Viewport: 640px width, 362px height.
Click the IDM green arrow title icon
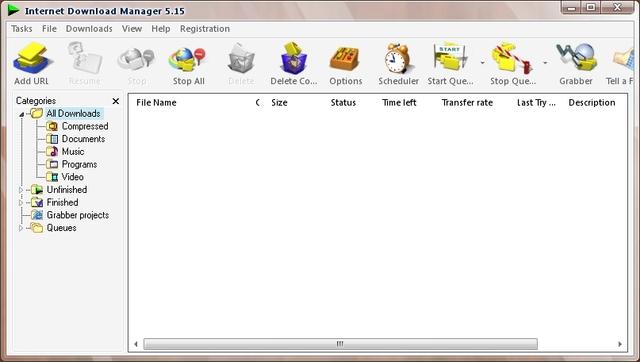coord(13,10)
